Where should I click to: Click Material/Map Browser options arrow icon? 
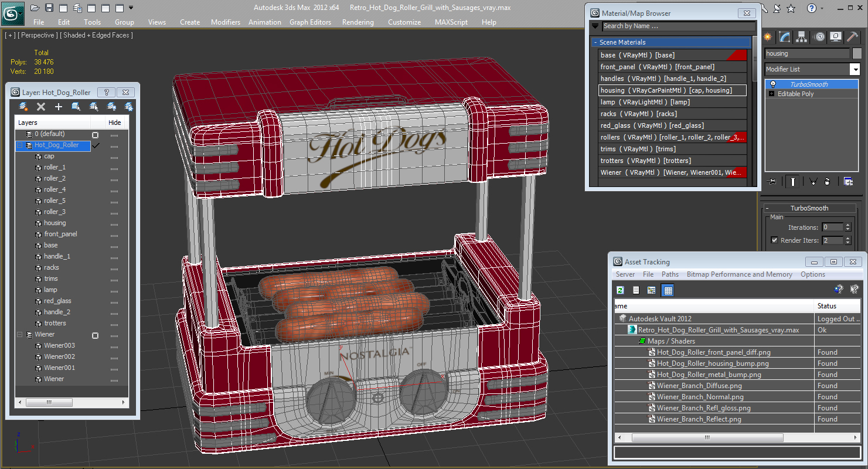(595, 26)
